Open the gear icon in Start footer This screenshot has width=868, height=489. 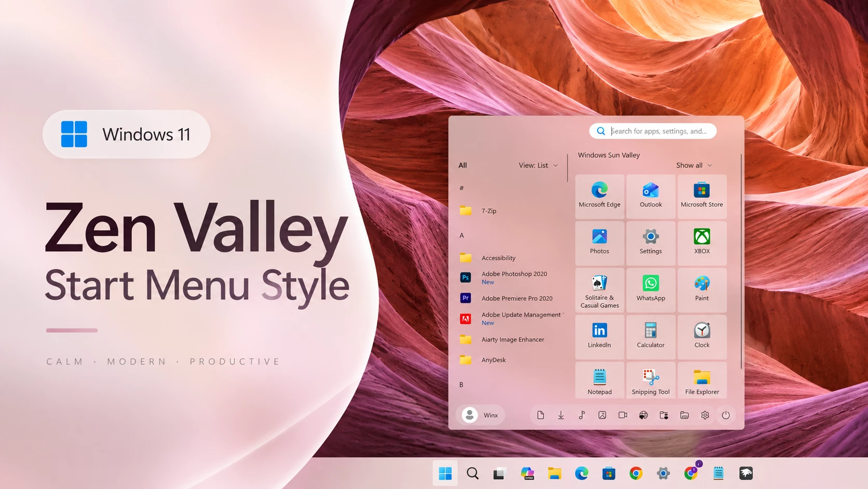coord(705,415)
